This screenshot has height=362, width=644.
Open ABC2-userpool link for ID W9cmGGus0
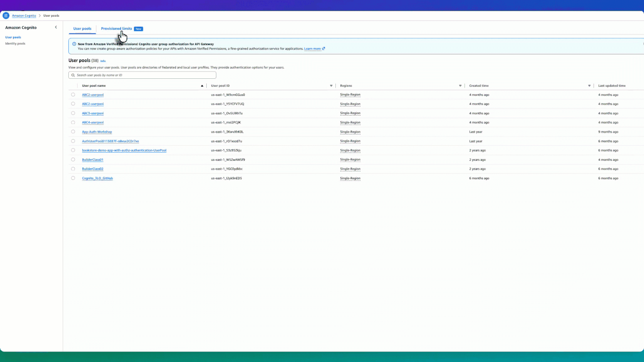click(x=93, y=95)
